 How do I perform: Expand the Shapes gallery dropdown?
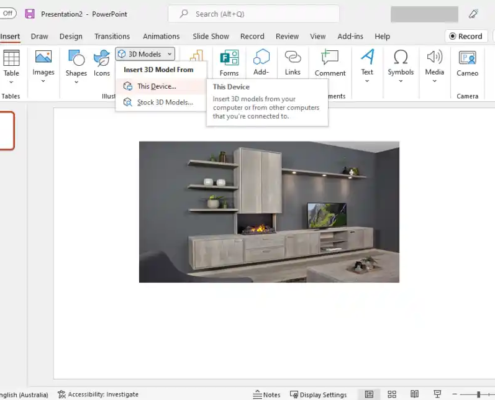pyautogui.click(x=76, y=82)
